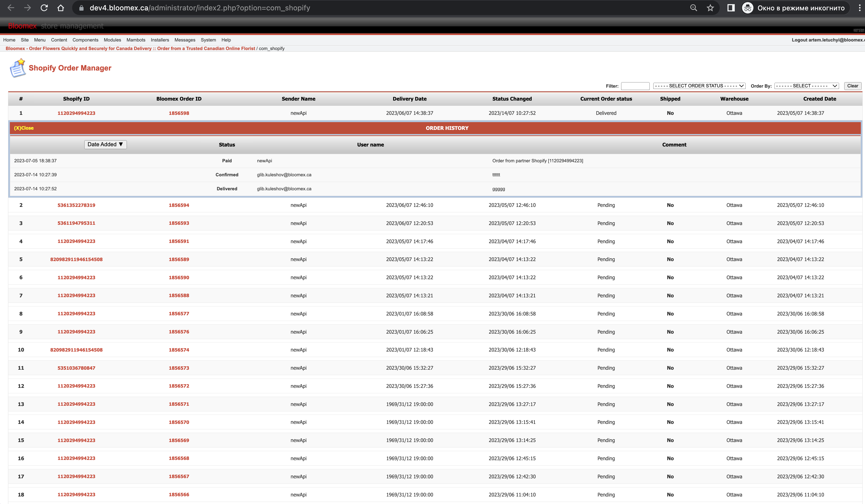Viewport: 865px width, 504px height.
Task: Open Bloomex Order ID 1856589
Action: pos(179,259)
